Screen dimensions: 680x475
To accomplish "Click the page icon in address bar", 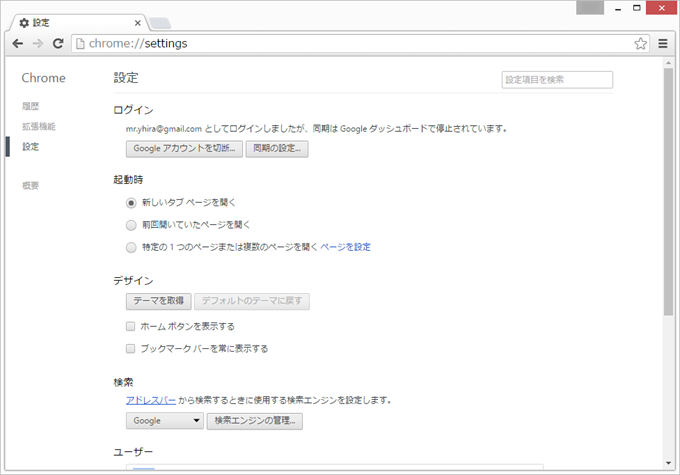I will point(80,43).
